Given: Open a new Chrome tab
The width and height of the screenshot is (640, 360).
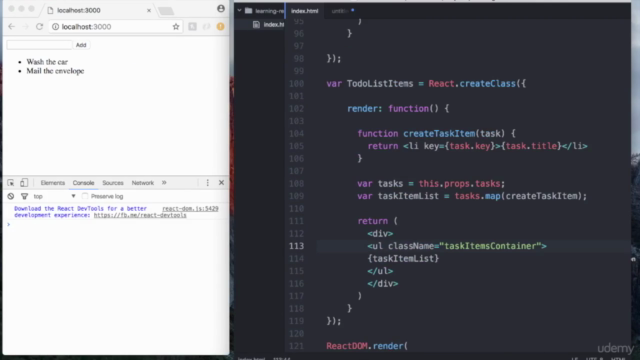Looking at the screenshot, I should 166,11.
